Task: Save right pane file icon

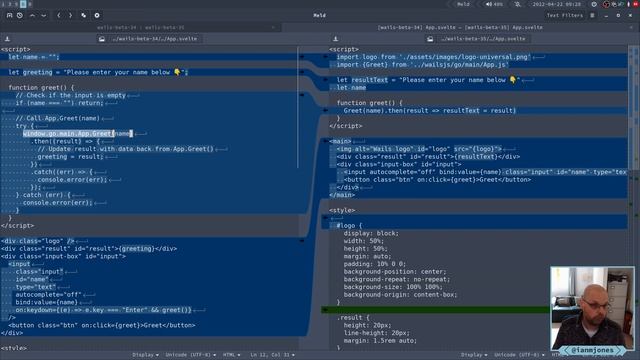Action: pyautogui.click(x=336, y=39)
